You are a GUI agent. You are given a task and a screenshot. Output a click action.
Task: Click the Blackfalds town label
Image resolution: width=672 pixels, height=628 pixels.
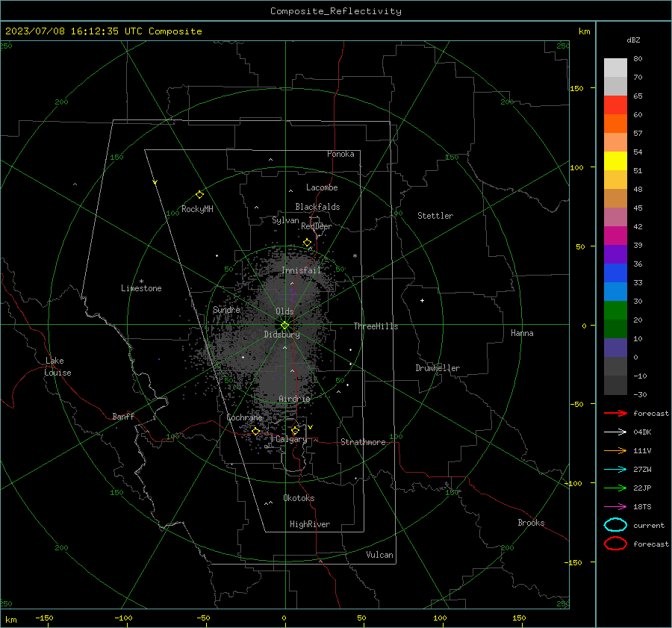pyautogui.click(x=317, y=207)
